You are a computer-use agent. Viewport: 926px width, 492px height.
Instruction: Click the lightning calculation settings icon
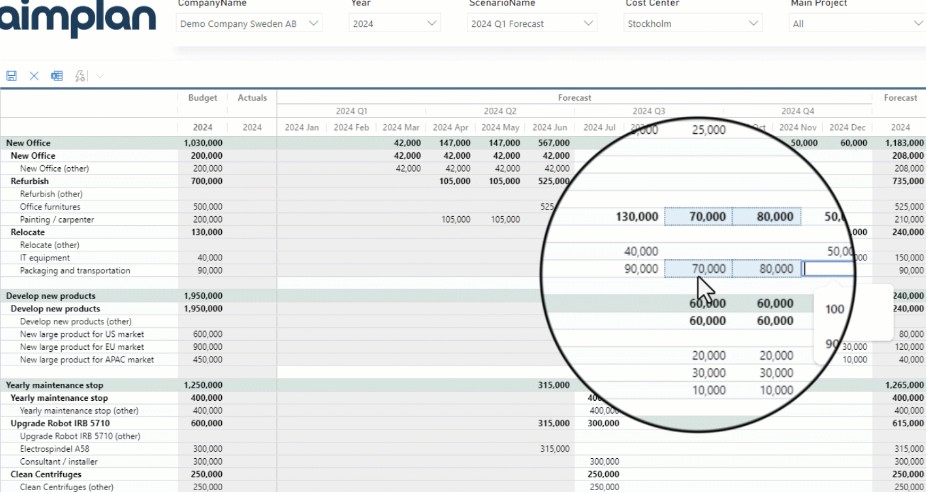(80, 76)
